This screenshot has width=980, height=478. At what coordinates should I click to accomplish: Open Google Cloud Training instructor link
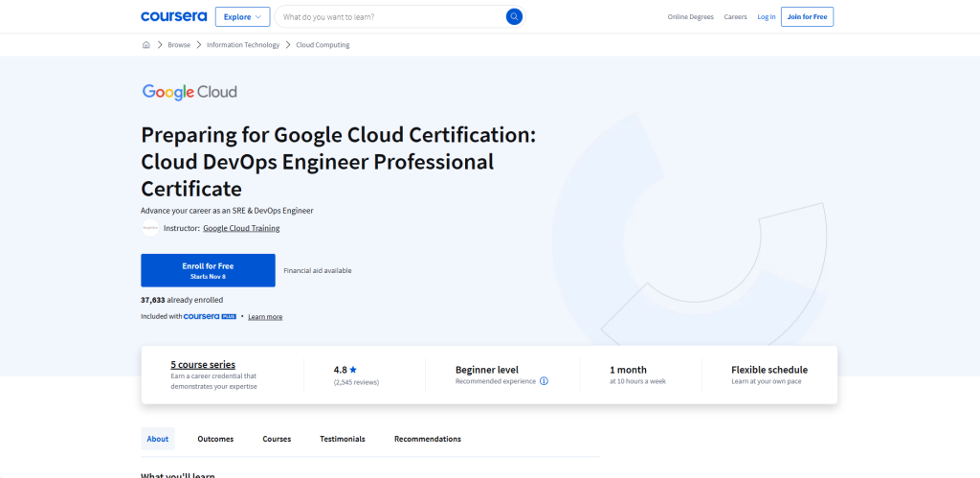click(x=241, y=228)
